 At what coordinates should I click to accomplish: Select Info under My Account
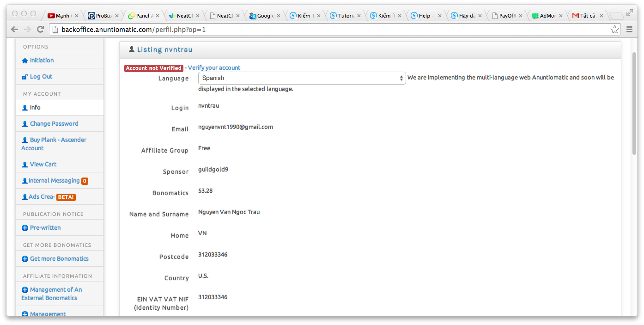(x=60, y=107)
